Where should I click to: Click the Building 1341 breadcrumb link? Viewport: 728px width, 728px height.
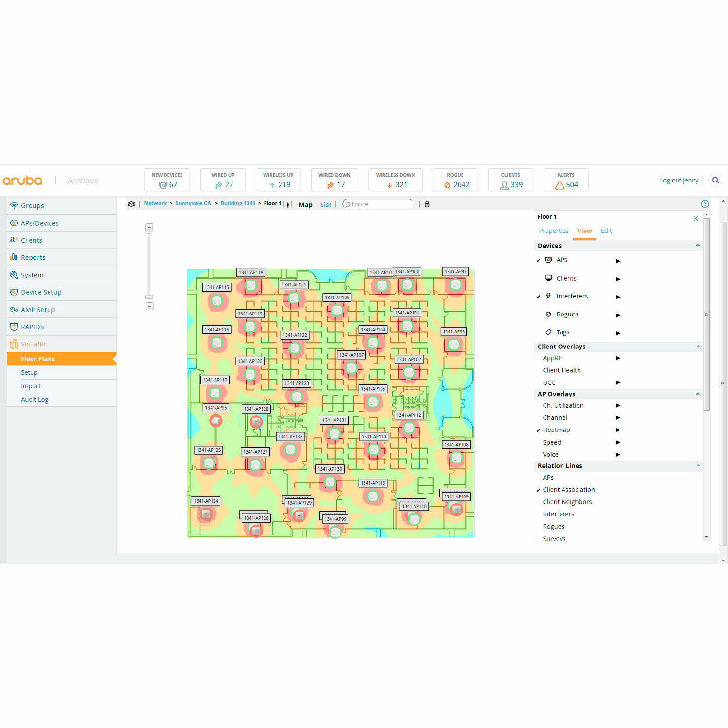238,203
